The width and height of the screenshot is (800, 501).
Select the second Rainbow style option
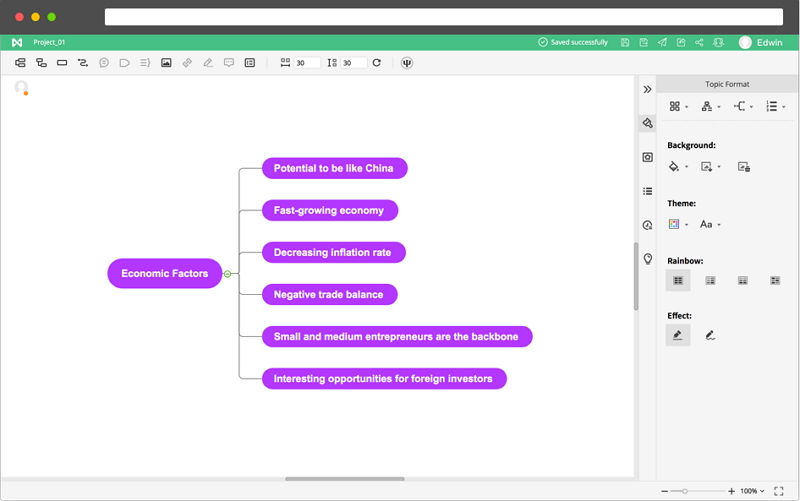tap(710, 281)
